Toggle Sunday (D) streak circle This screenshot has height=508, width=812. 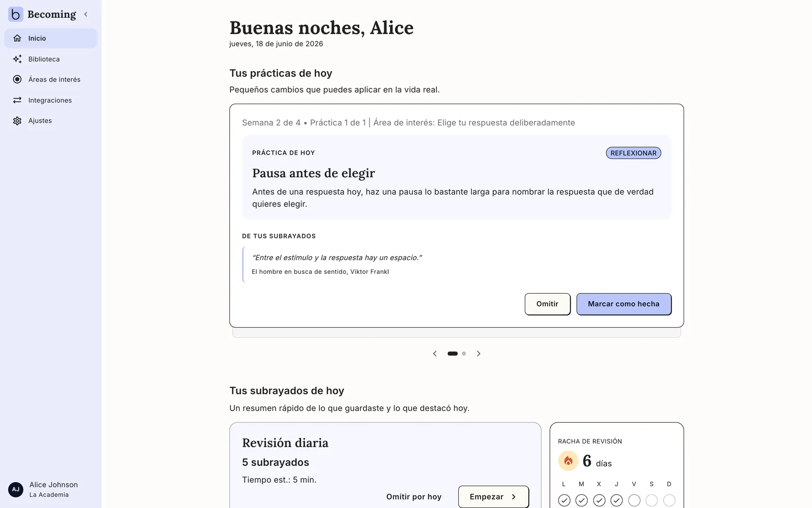tap(669, 500)
